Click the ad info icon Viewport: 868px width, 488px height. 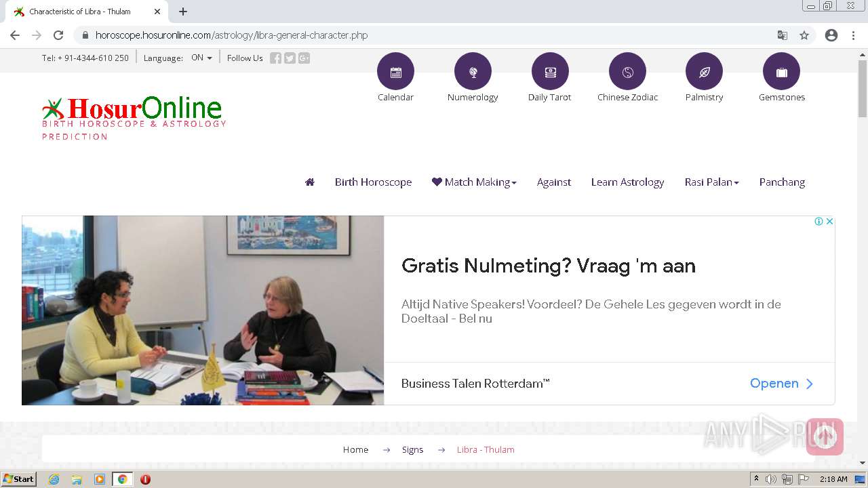click(x=818, y=222)
